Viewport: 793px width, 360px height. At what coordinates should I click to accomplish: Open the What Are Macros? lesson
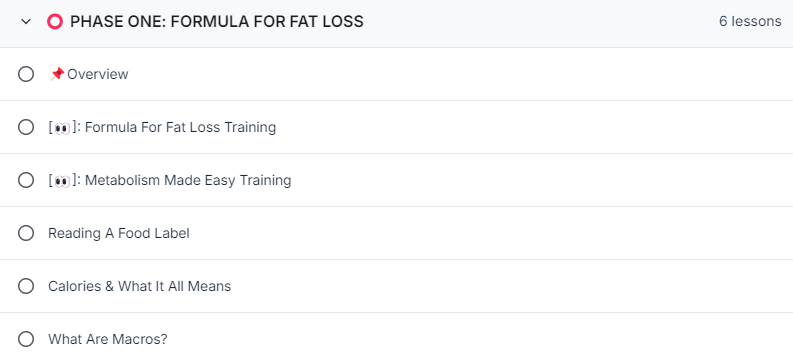[108, 339]
